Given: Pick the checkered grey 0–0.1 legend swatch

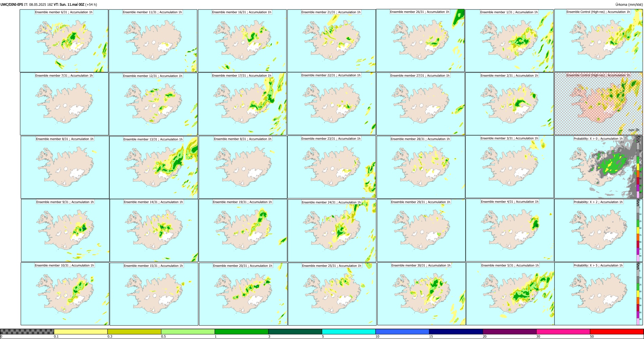Looking at the screenshot, I should [27, 332].
